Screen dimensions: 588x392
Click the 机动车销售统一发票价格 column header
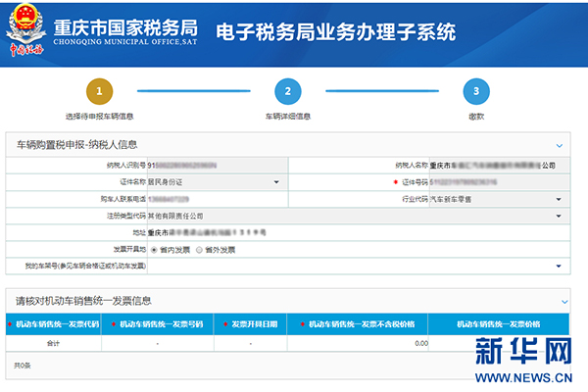pyautogui.click(x=499, y=324)
